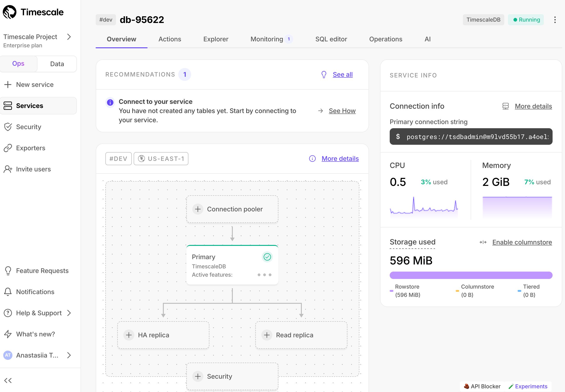The height and width of the screenshot is (392, 565).
Task: Click the plus icon on Security node
Action: point(198,376)
